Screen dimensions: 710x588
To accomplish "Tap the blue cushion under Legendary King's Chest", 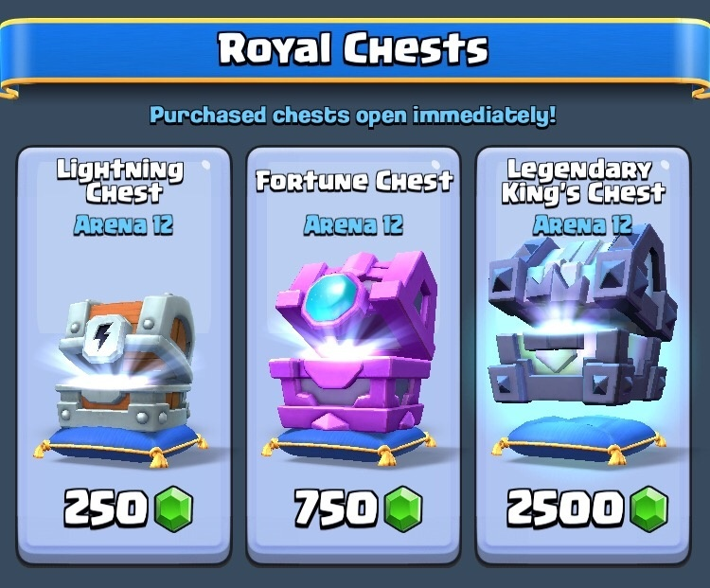I will coord(579,438).
